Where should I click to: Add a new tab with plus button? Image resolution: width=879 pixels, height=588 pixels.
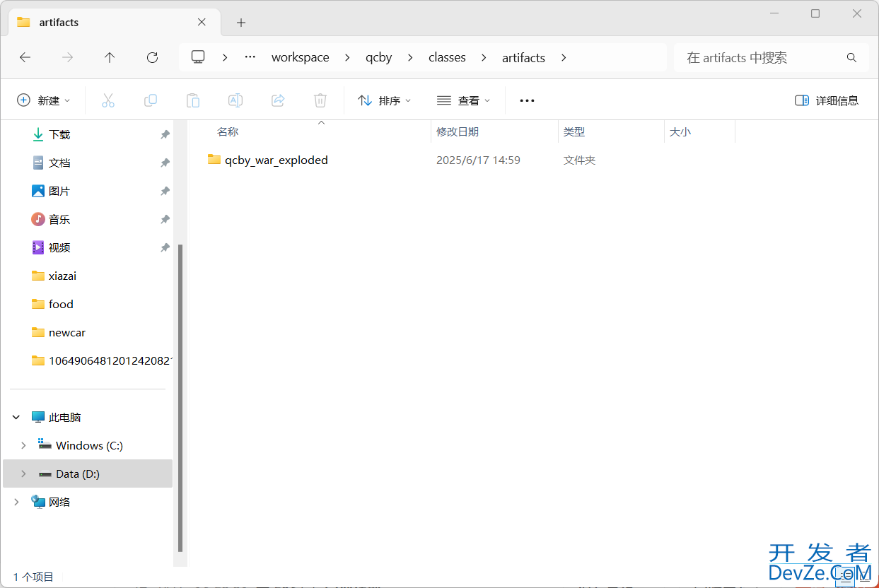pos(241,23)
